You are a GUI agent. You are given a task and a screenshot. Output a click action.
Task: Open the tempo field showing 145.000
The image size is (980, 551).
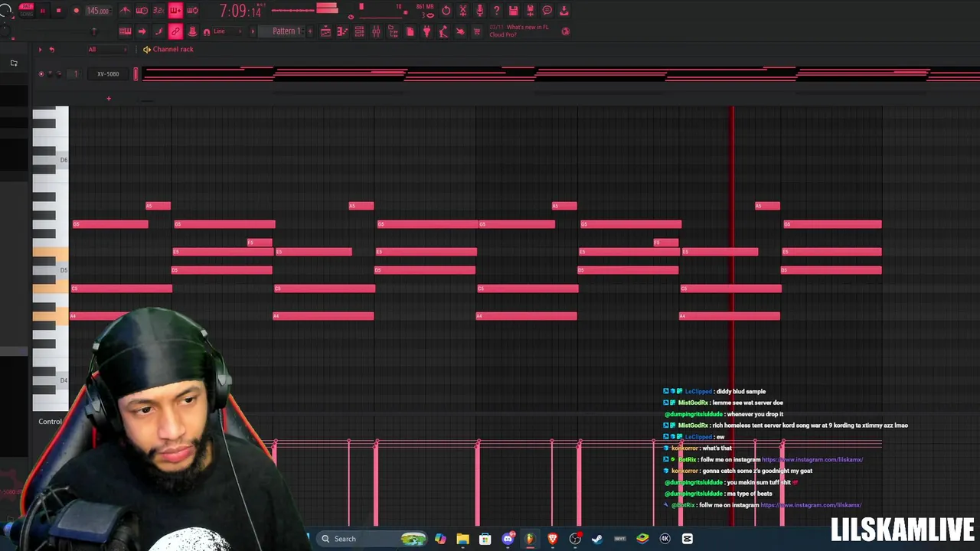[x=99, y=11]
